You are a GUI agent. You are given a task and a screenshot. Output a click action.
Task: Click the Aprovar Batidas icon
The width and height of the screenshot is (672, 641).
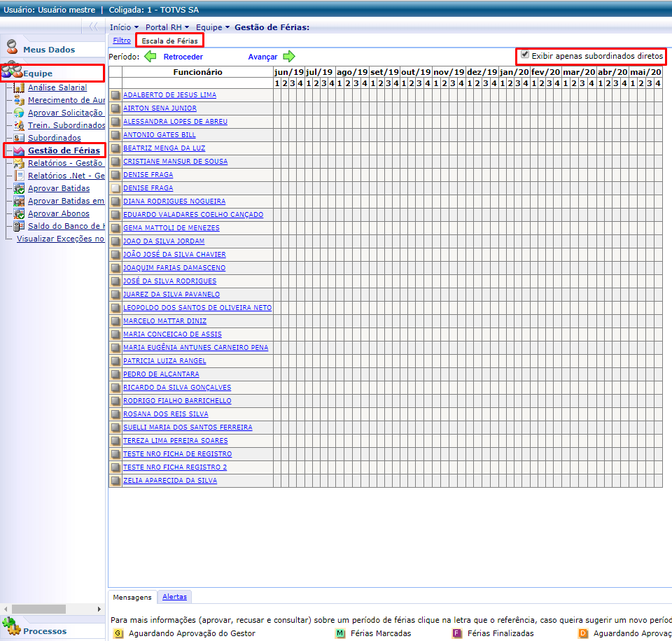[x=19, y=188]
